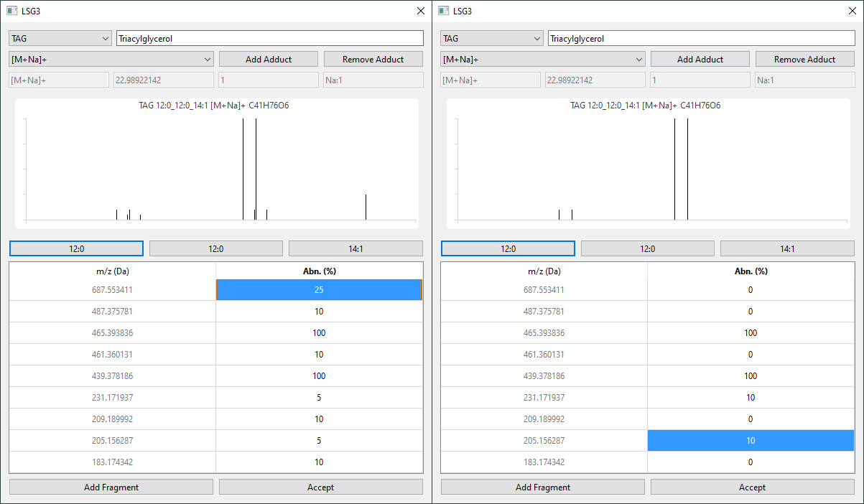864x504 pixels.
Task: Click the spectrum title text in left window
Action: coord(214,106)
